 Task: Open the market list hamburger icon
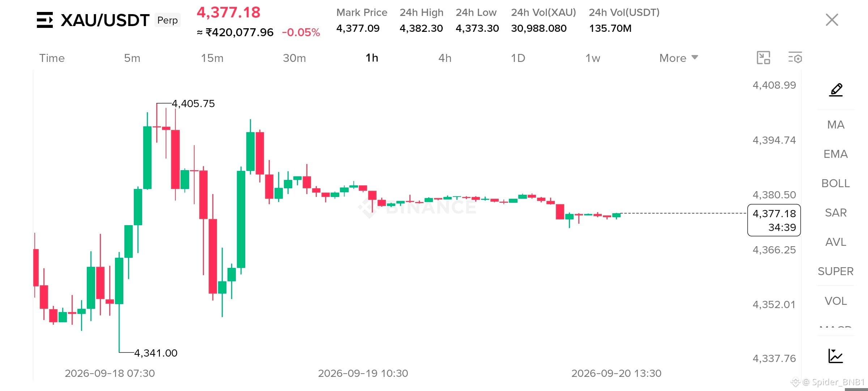click(x=45, y=20)
